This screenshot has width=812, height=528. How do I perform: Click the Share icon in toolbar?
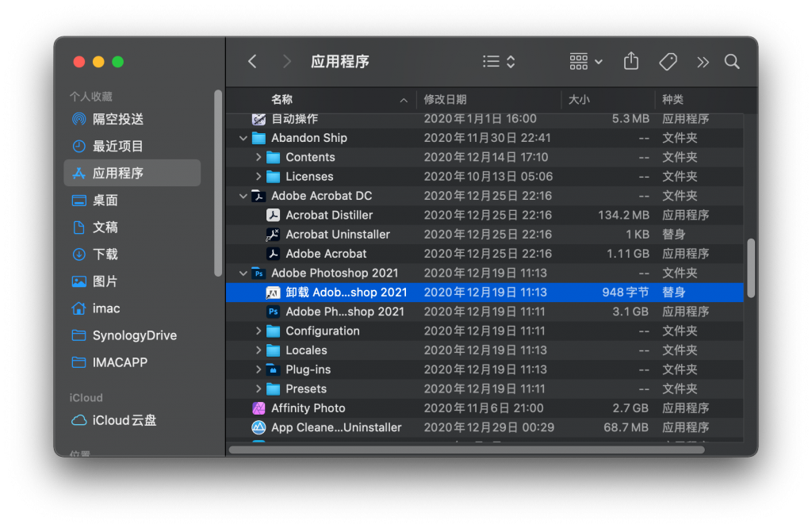pos(630,62)
